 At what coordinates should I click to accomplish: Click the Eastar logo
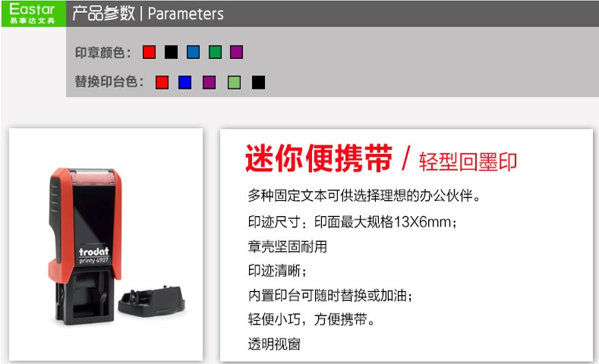coord(33,14)
